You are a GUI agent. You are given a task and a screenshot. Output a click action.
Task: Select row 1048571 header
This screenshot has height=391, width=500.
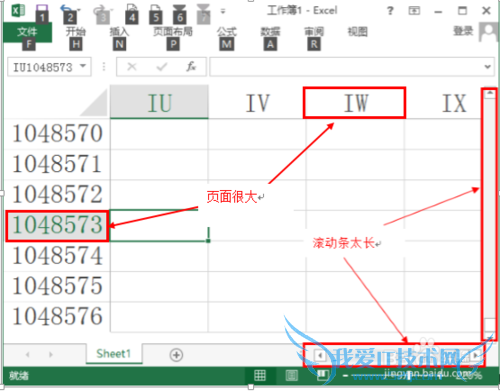(57, 165)
